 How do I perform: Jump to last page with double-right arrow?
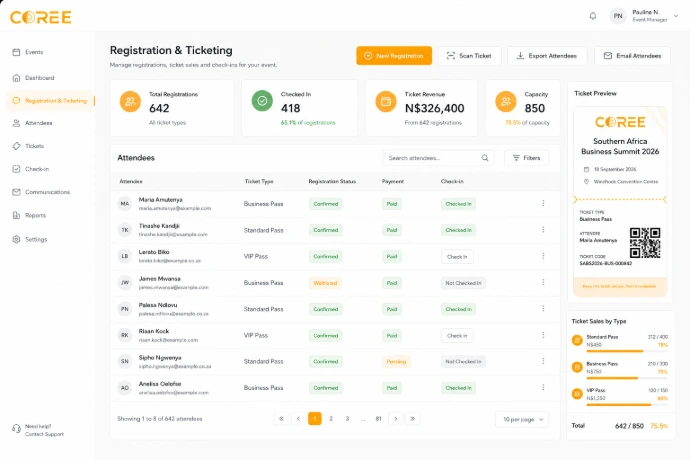click(412, 419)
